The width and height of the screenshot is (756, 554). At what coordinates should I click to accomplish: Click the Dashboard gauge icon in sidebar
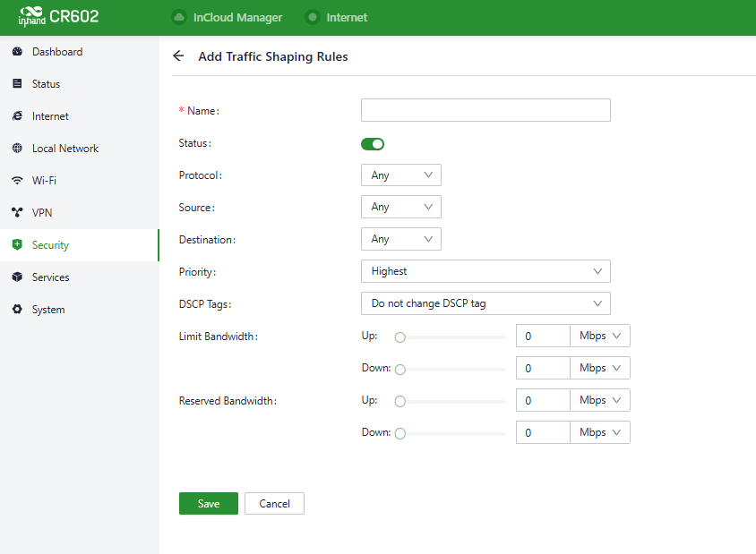point(17,52)
